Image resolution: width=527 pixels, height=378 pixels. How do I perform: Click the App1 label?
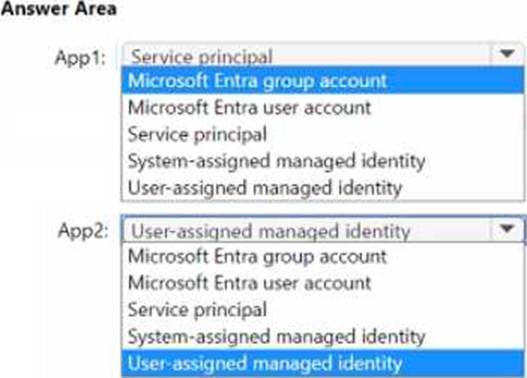(80, 58)
